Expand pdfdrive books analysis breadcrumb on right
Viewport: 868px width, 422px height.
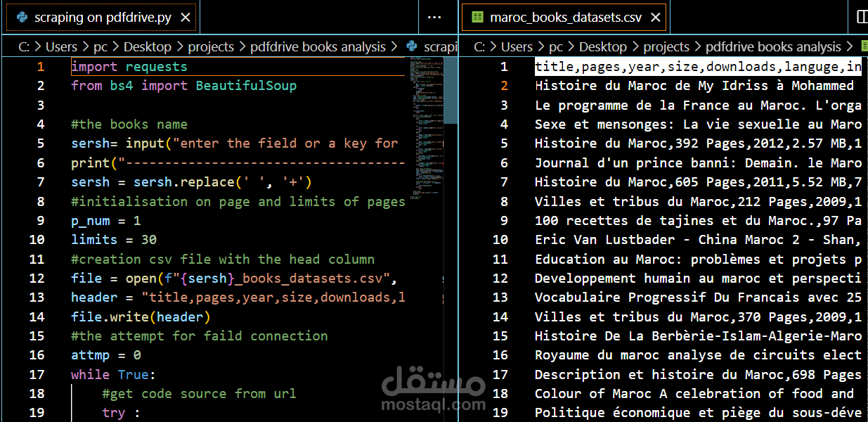click(x=773, y=47)
